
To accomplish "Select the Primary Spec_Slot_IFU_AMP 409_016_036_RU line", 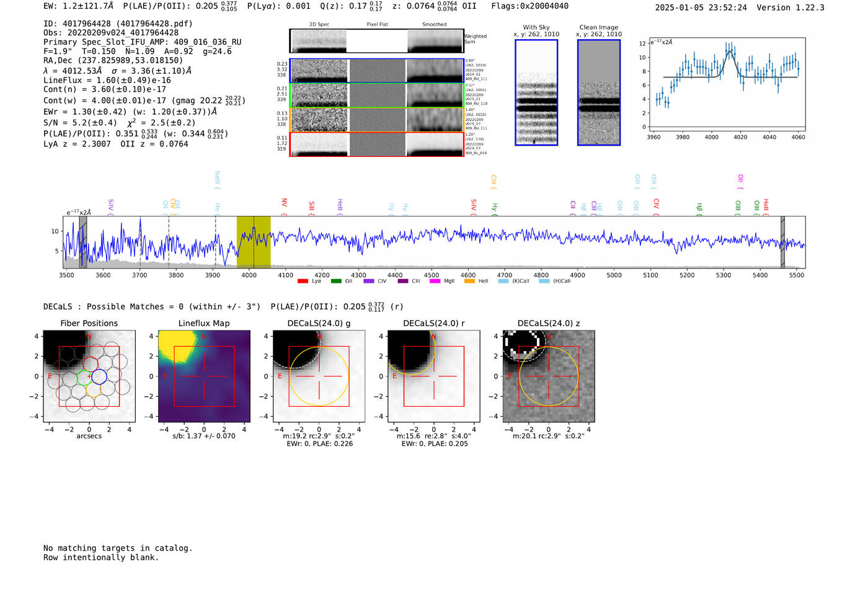I will click(x=143, y=42).
